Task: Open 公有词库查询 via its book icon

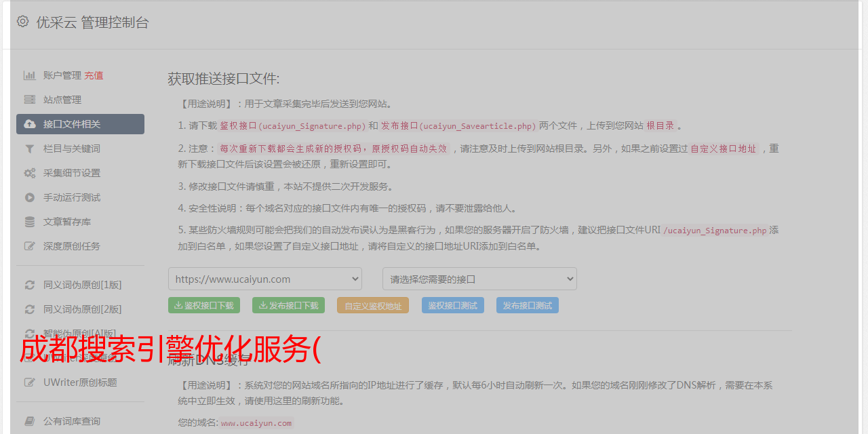Action: (x=30, y=421)
